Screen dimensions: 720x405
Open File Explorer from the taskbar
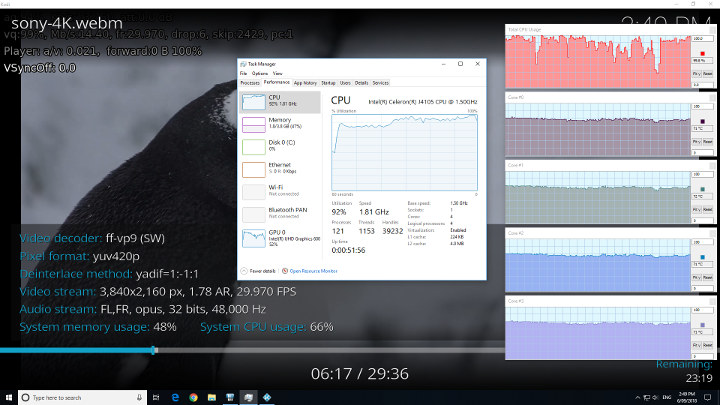click(212, 398)
